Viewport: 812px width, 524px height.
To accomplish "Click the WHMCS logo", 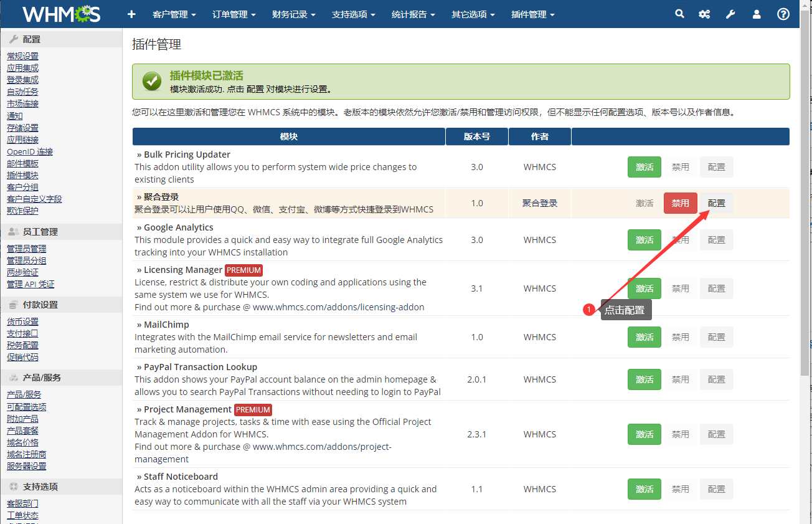I will point(61,14).
